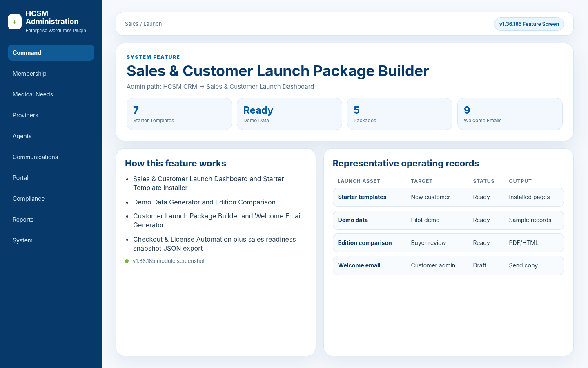The width and height of the screenshot is (588, 368).
Task: Click the OUTPUT column header
Action: (520, 181)
